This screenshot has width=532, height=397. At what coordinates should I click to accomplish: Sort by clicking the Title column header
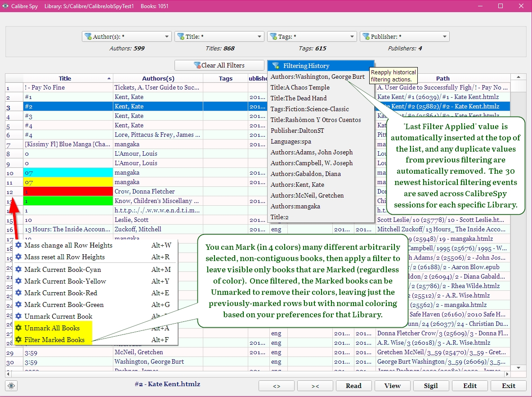[65, 78]
